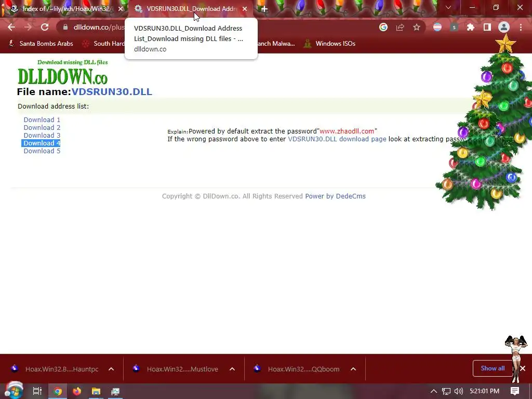This screenshot has height=399, width=532.
Task: Expand options for the Hauntpc download
Action: [x=111, y=369]
